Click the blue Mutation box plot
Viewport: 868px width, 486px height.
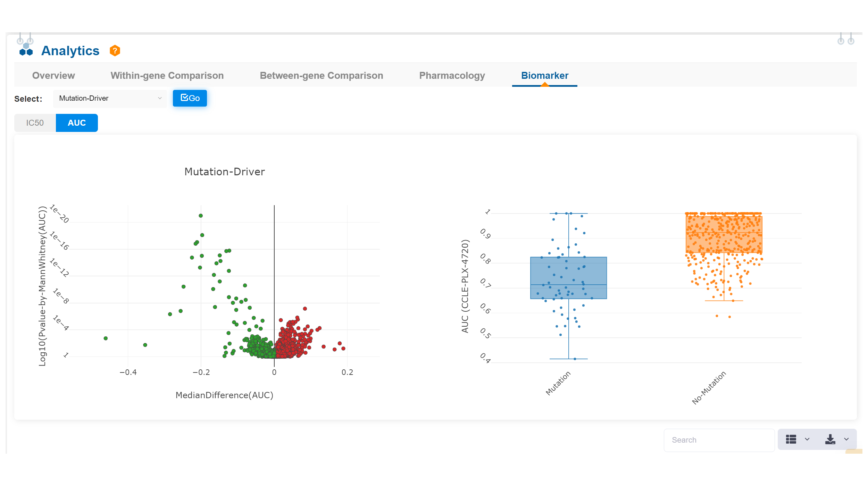[568, 278]
